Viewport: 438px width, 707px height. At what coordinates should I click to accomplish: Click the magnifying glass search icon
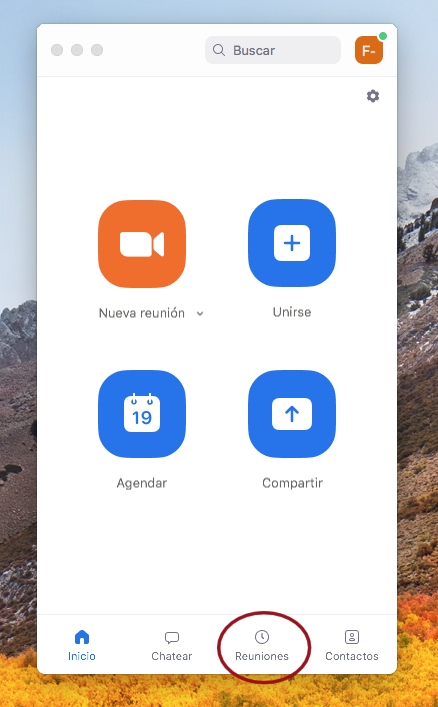[219, 50]
